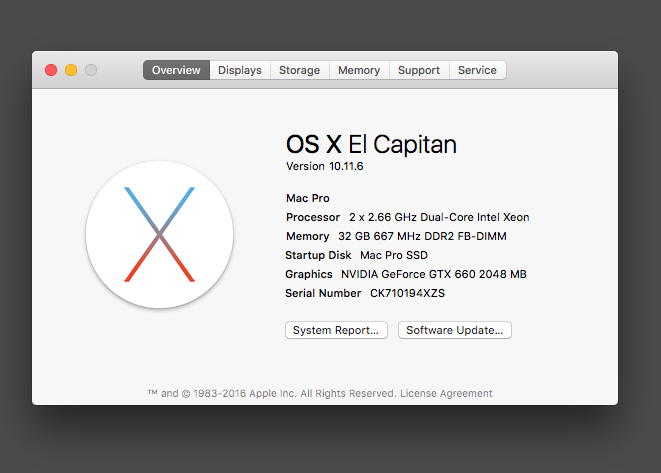
Task: Click the Software Update... button
Action: click(455, 330)
